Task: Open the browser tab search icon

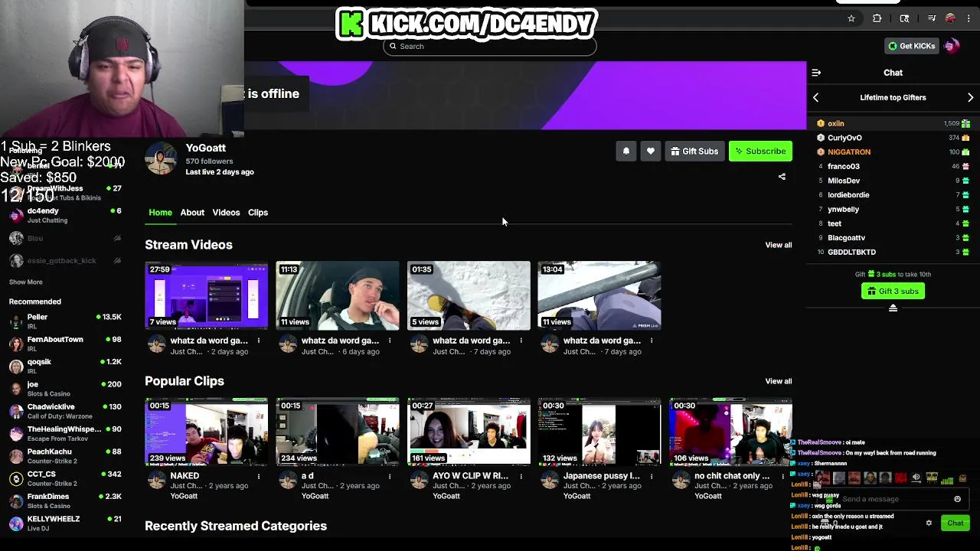Action: pos(904,18)
